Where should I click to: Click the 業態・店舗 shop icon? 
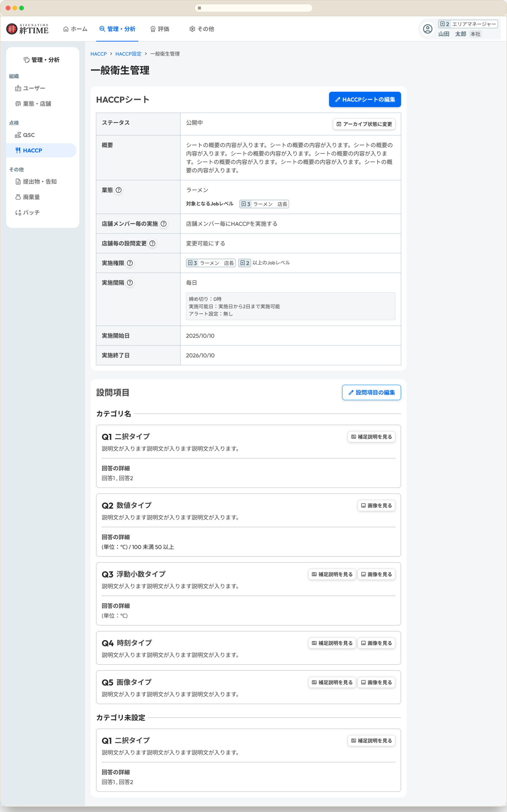coord(18,104)
